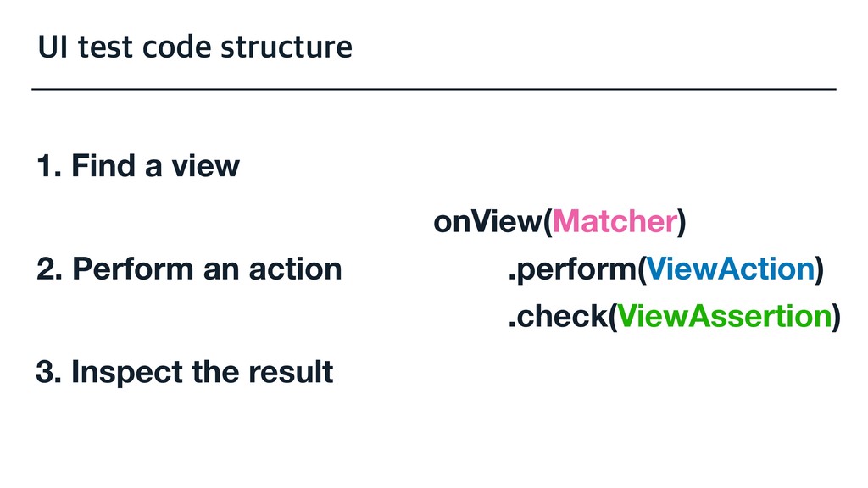Click the slide title "UI test code structure"

point(194,47)
